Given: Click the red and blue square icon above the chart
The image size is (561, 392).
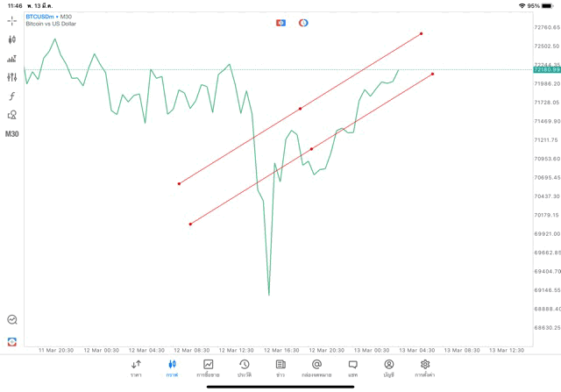Looking at the screenshot, I should 280,23.
